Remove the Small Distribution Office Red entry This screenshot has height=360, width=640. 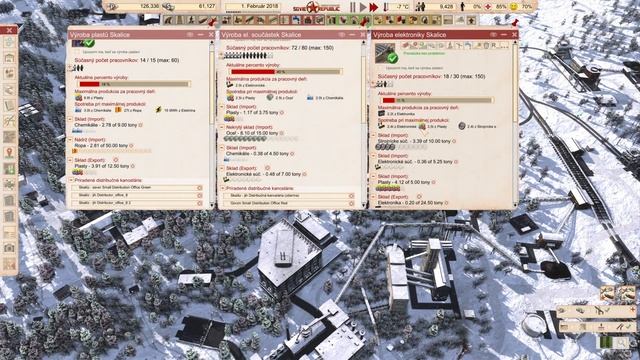click(351, 203)
